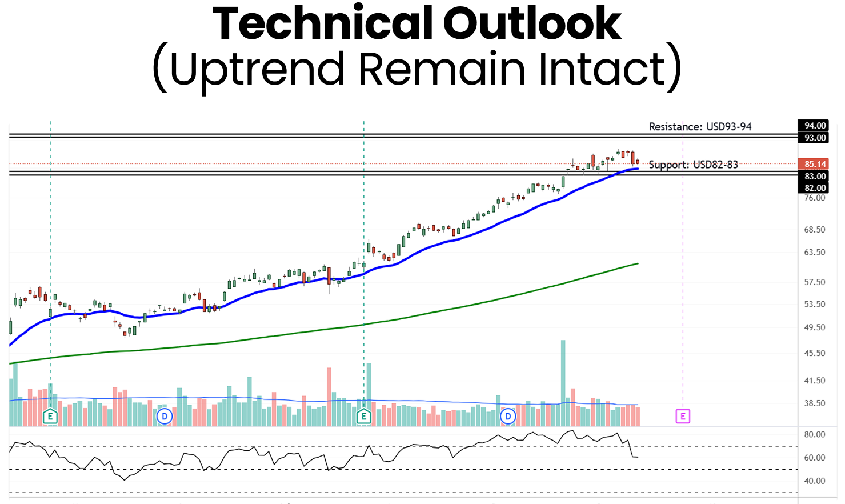Select the right blue dividend D marker

click(x=508, y=416)
